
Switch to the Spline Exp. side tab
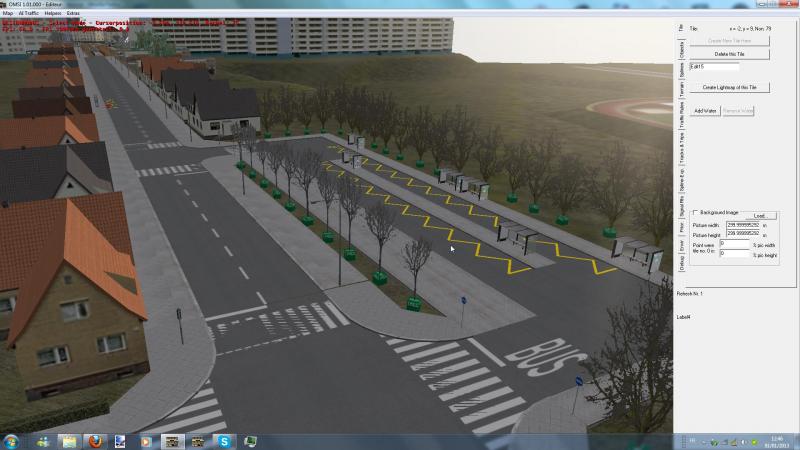point(682,180)
